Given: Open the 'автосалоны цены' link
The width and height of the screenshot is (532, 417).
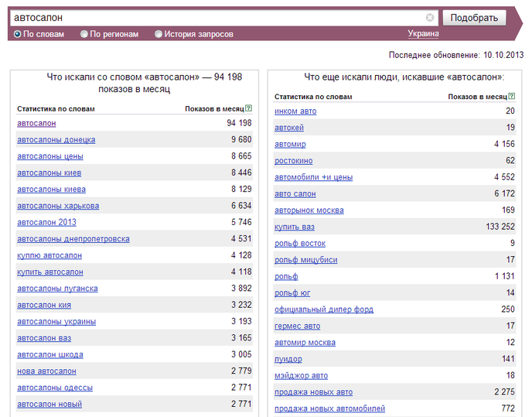Looking at the screenshot, I should click(x=49, y=156).
